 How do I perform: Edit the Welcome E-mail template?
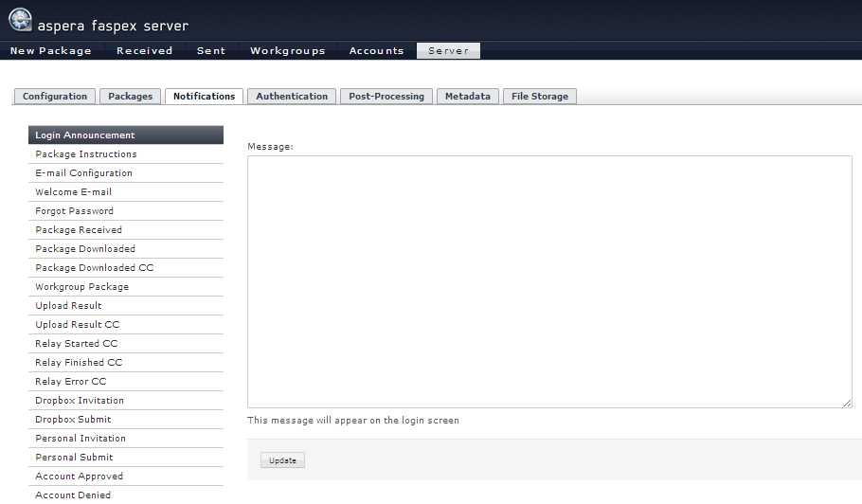tap(126, 191)
